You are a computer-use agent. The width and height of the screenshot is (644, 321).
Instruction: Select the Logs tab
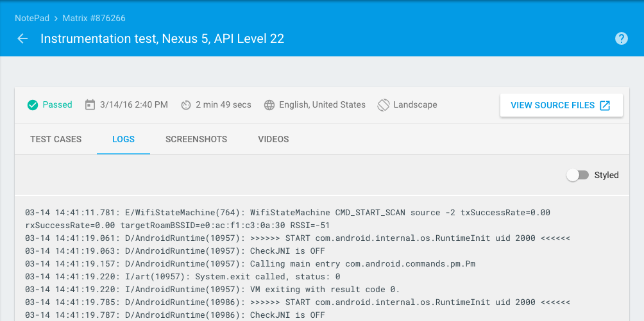pos(123,139)
